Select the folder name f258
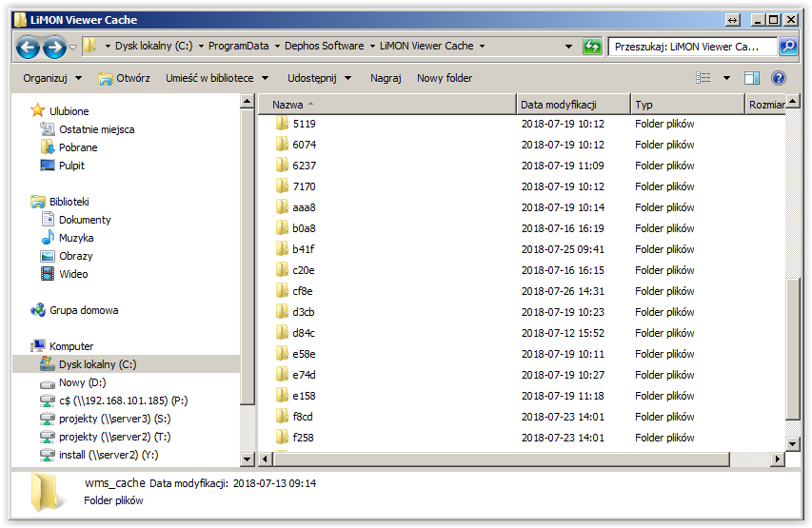The height and width of the screenshot is (528, 812). (303, 438)
